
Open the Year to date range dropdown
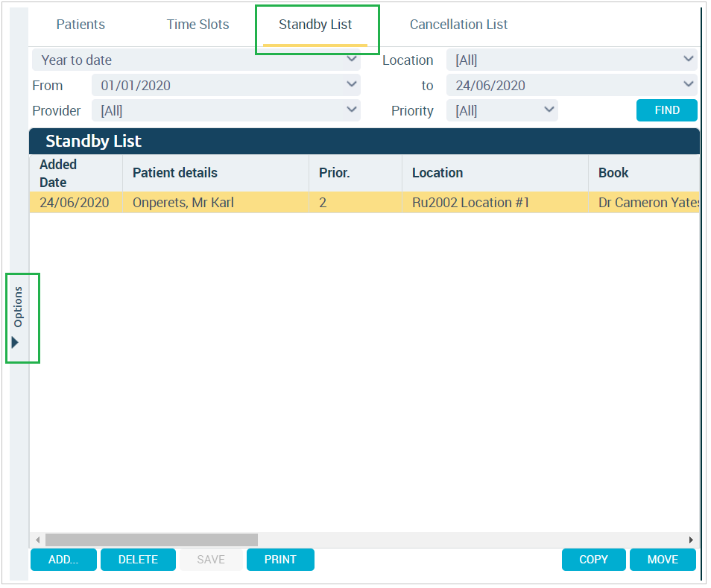[196, 60]
